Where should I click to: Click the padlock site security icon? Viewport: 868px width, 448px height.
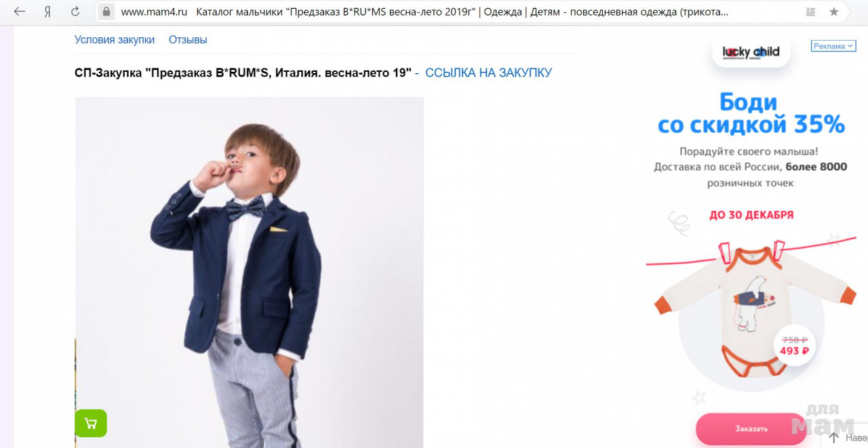[x=106, y=12]
